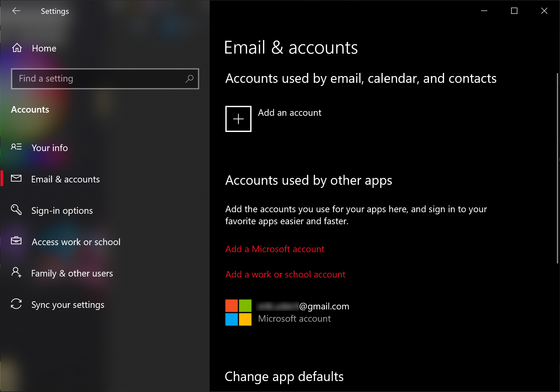Click the search magnifier icon
The width and height of the screenshot is (560, 392).
[189, 79]
